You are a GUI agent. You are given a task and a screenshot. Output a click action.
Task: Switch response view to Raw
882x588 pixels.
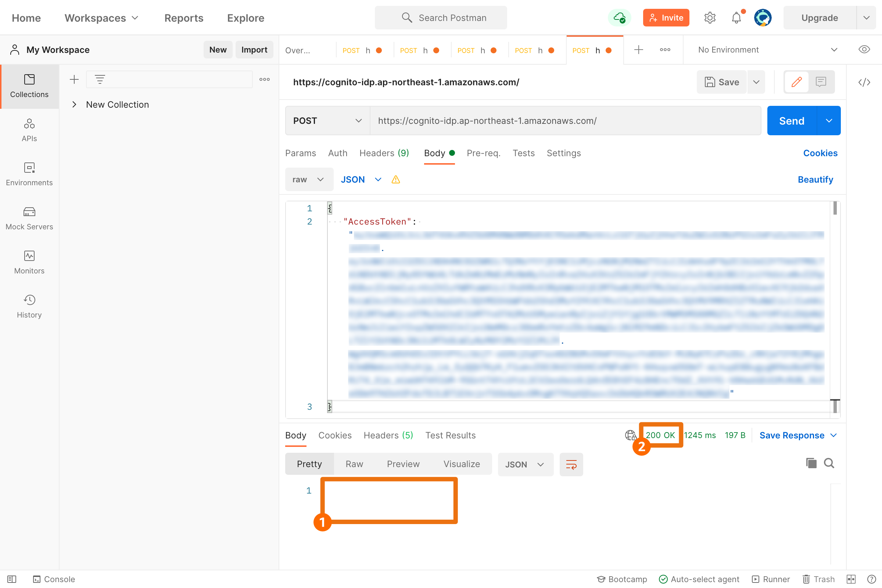click(x=354, y=464)
